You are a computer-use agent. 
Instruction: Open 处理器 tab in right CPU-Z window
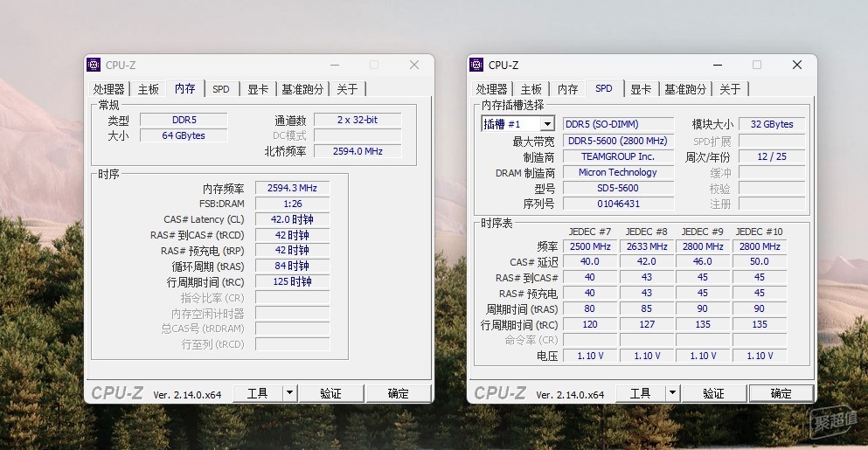[491, 89]
